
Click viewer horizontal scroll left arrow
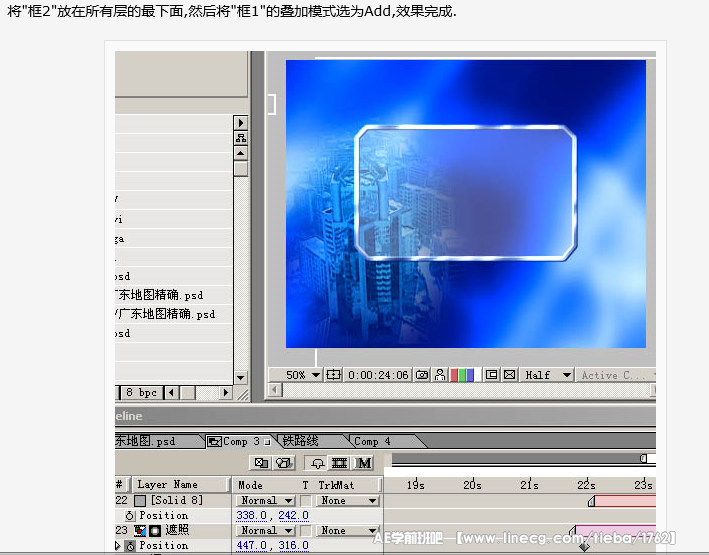pyautogui.click(x=274, y=390)
